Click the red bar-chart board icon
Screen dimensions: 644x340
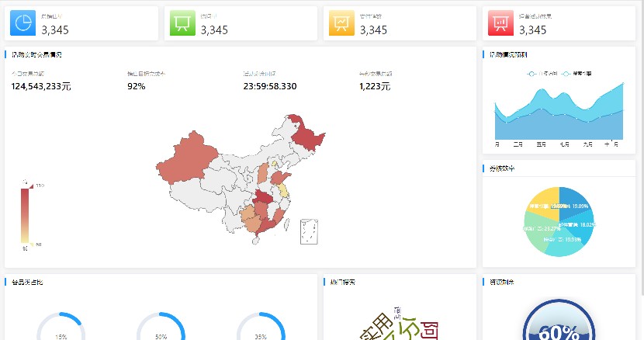point(500,23)
